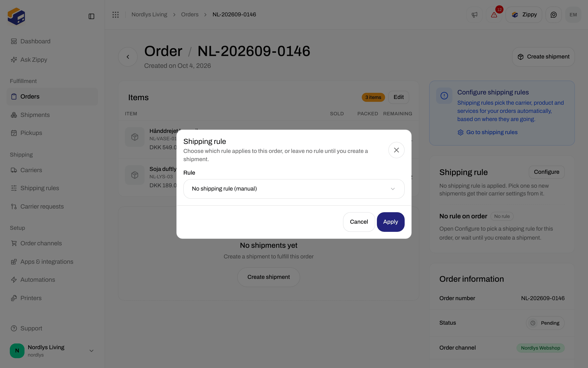This screenshot has height=368, width=588.
Task: Click the Apply button
Action: pos(390,222)
